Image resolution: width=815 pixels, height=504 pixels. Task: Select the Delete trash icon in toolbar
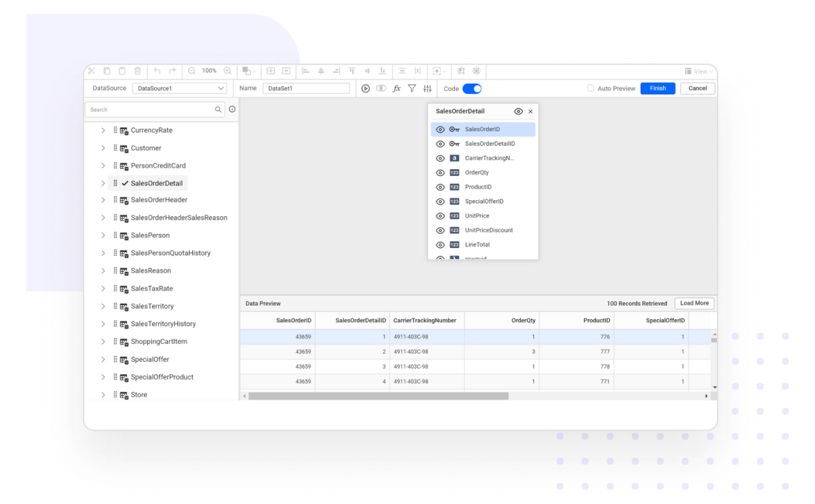coord(137,70)
